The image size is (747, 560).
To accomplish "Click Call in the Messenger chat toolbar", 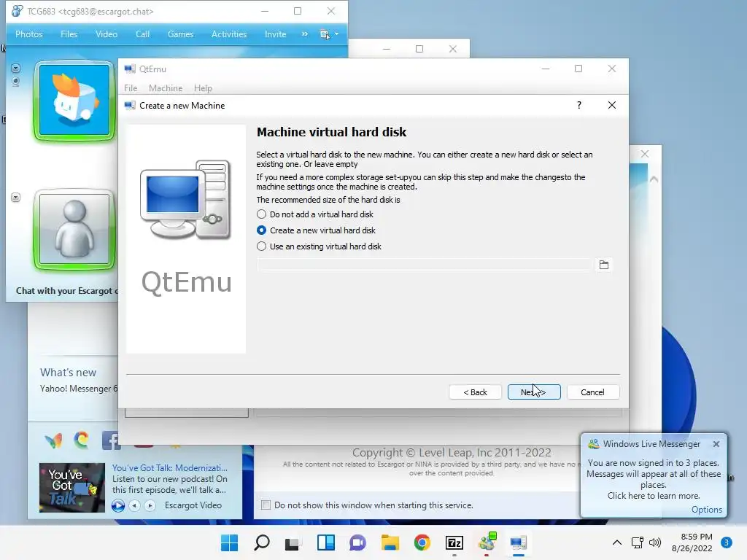I will (x=142, y=34).
